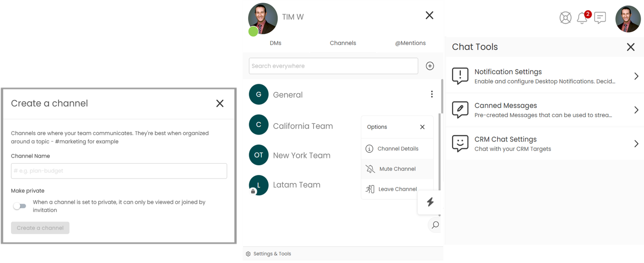This screenshot has width=644, height=263.
Task: Click the Channel Name input field
Action: tap(119, 171)
